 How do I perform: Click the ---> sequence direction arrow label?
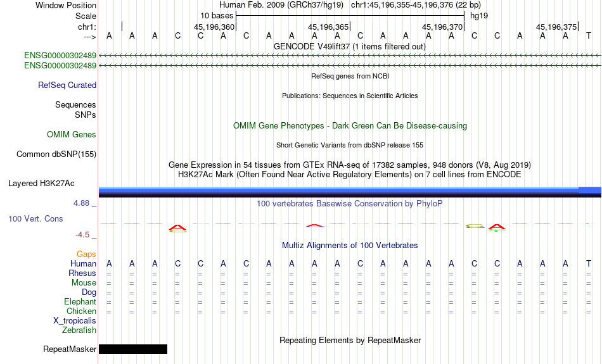coord(90,37)
